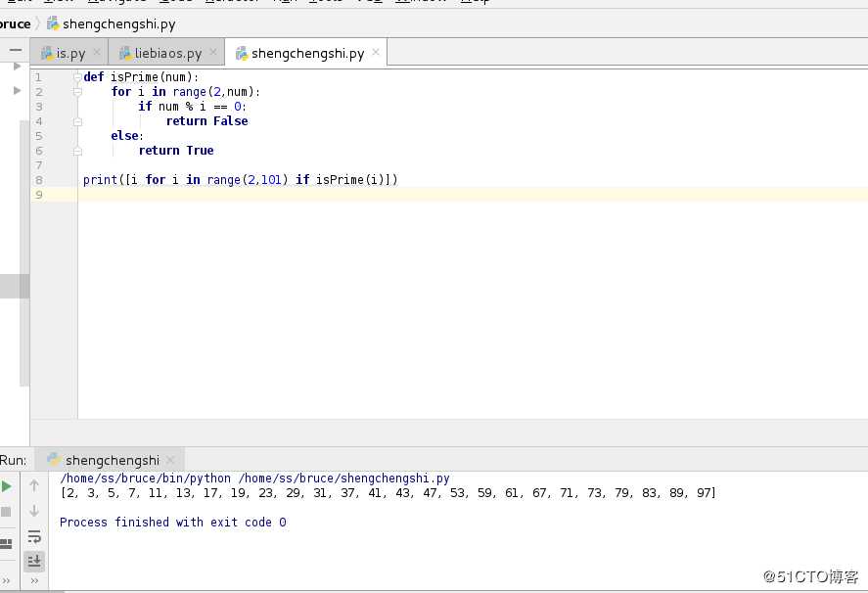The height and width of the screenshot is (593, 868).
Task: Show more left toolbar actions chevron
Action: [6, 580]
